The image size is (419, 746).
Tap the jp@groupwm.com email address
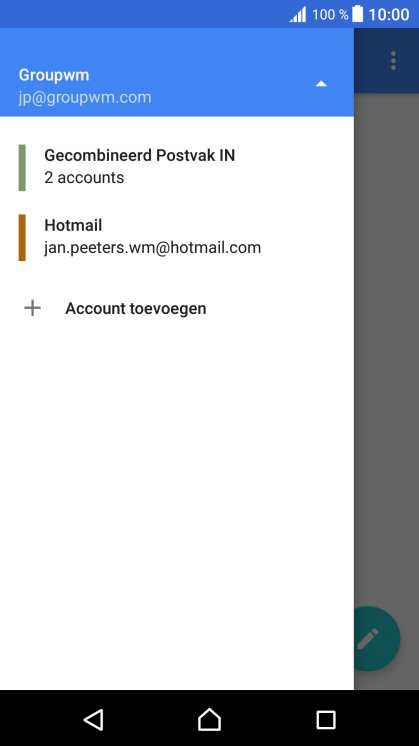tap(85, 98)
